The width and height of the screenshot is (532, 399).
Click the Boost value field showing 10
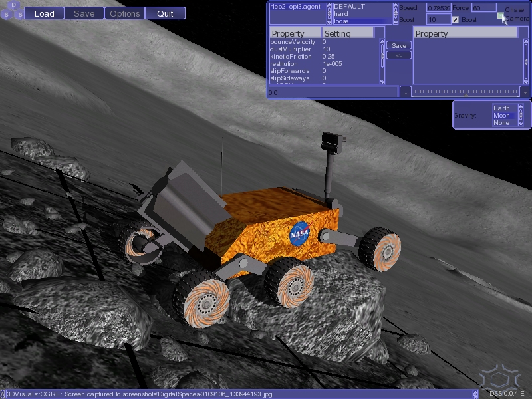tap(438, 19)
